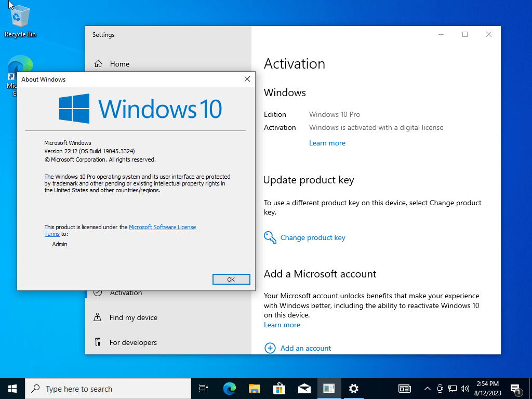
Task: Open the Mail app in taskbar
Action: click(304, 389)
